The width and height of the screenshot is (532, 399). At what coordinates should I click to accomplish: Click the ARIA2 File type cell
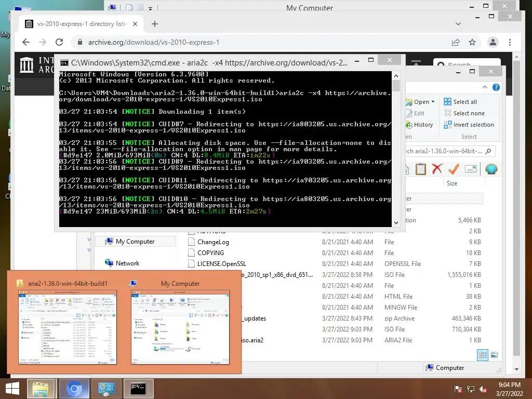[x=398, y=340]
